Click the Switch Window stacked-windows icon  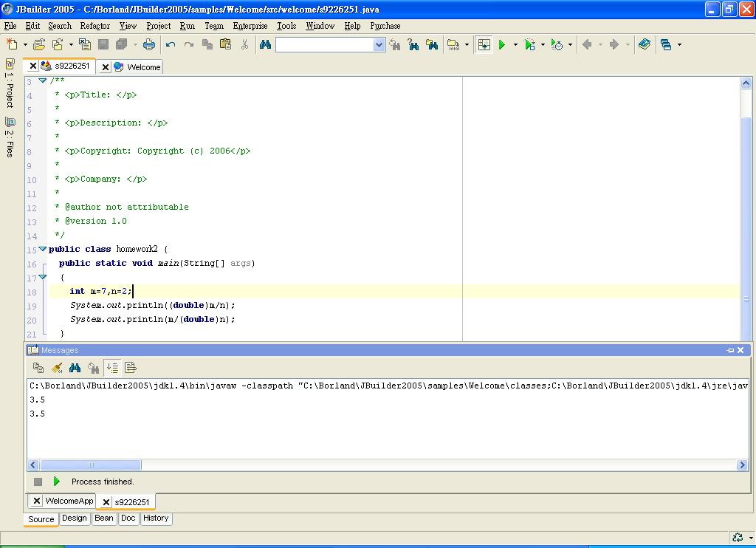(666, 45)
